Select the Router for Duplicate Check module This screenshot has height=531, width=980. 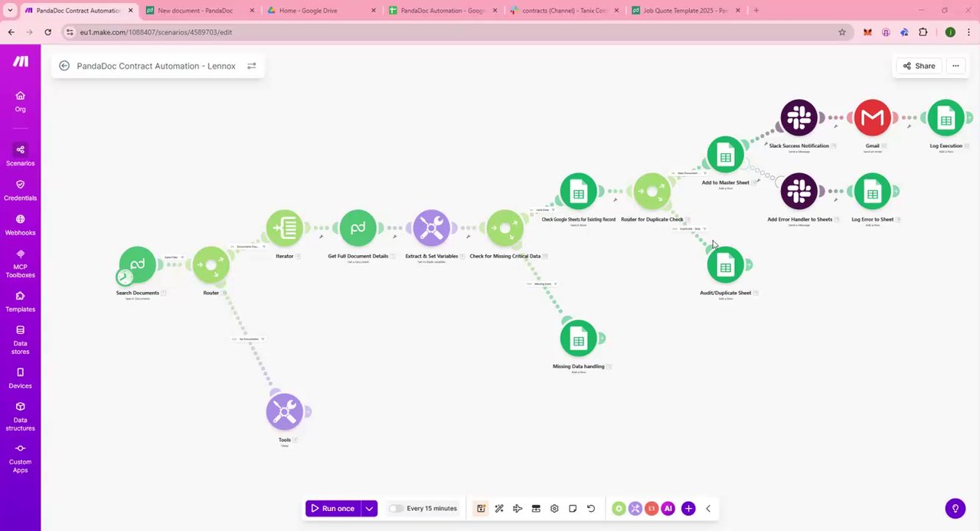[x=652, y=192]
